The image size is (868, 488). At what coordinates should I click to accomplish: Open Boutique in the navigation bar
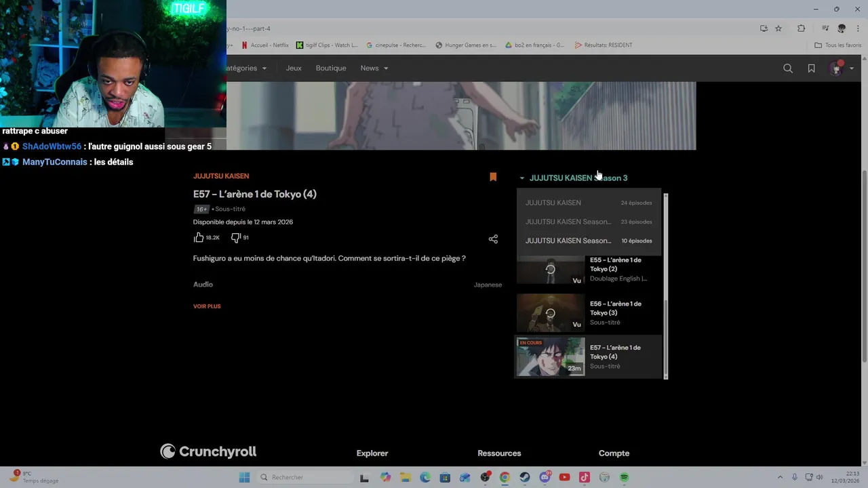click(x=331, y=68)
